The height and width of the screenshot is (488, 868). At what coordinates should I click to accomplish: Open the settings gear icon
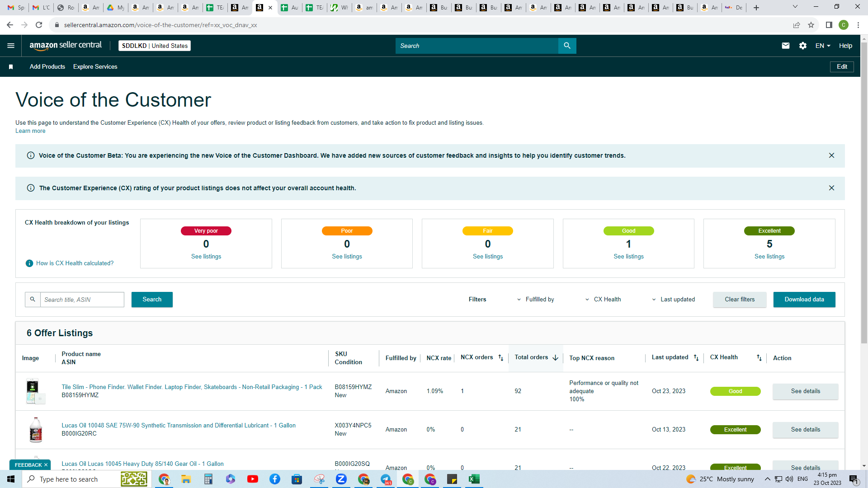(803, 46)
